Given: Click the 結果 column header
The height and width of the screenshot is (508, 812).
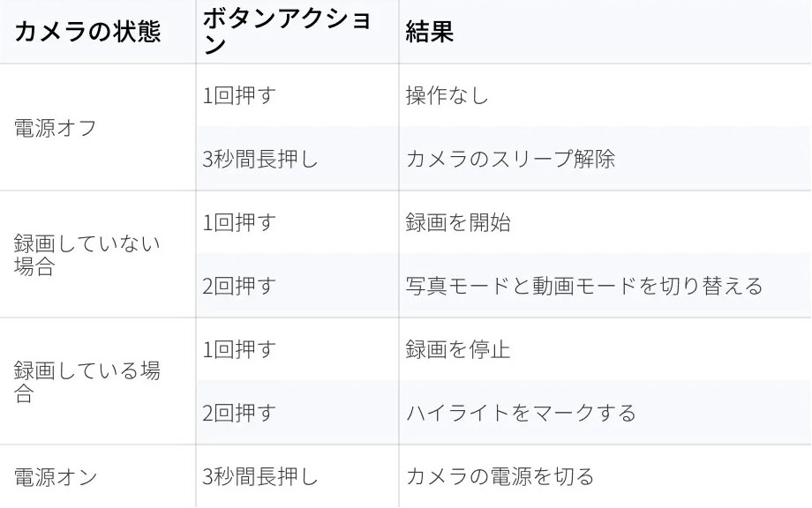Looking at the screenshot, I should click(x=430, y=32).
